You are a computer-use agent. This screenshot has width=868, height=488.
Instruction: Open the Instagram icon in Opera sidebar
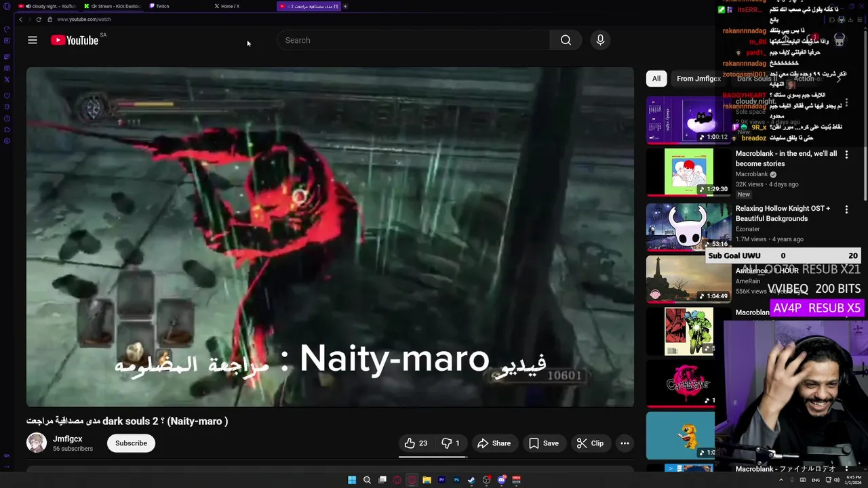(x=7, y=68)
